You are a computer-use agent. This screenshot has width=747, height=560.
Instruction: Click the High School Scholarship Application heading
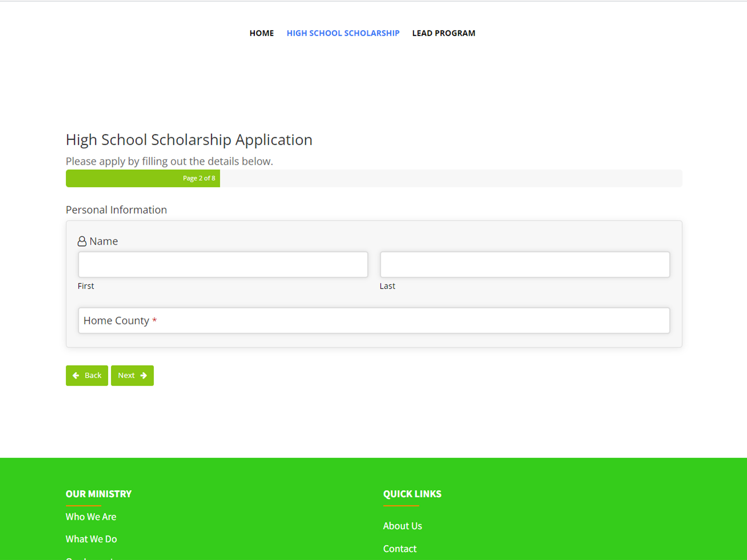click(189, 140)
